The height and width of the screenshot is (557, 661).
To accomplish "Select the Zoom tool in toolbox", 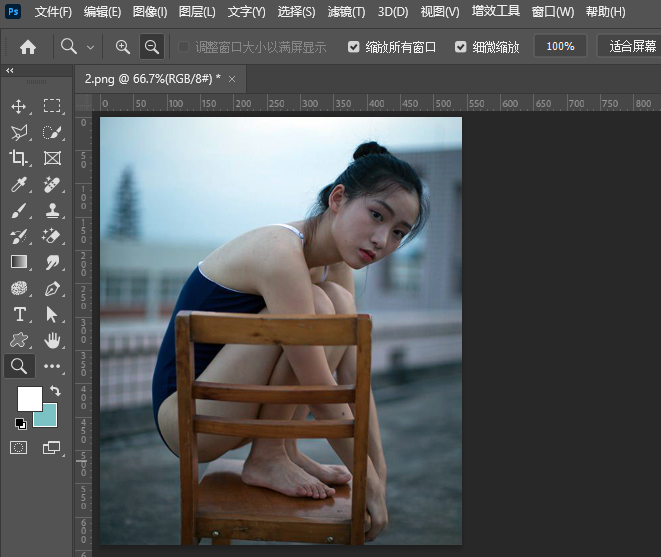I will (x=19, y=366).
